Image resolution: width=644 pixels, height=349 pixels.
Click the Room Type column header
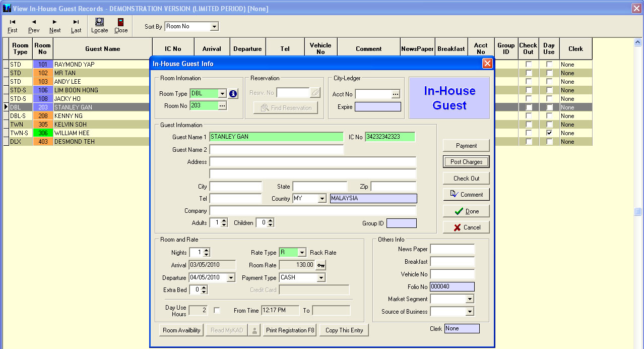click(21, 49)
